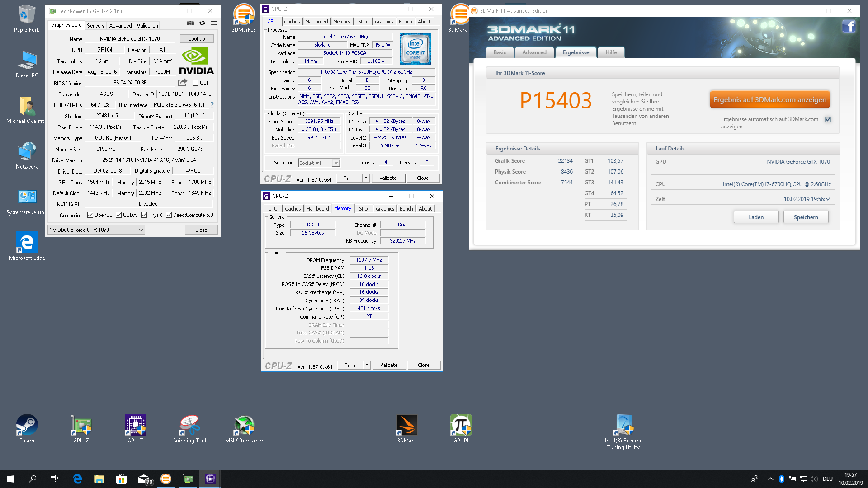This screenshot has height=488, width=868.
Task: Open the Papierkorb desktop icon
Action: coord(27,19)
